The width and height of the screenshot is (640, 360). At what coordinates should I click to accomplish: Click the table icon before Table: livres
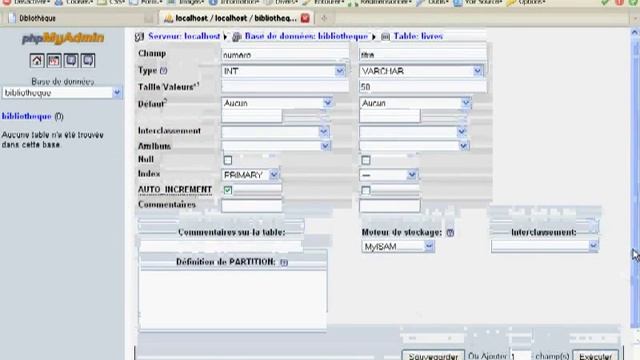pyautogui.click(x=385, y=37)
